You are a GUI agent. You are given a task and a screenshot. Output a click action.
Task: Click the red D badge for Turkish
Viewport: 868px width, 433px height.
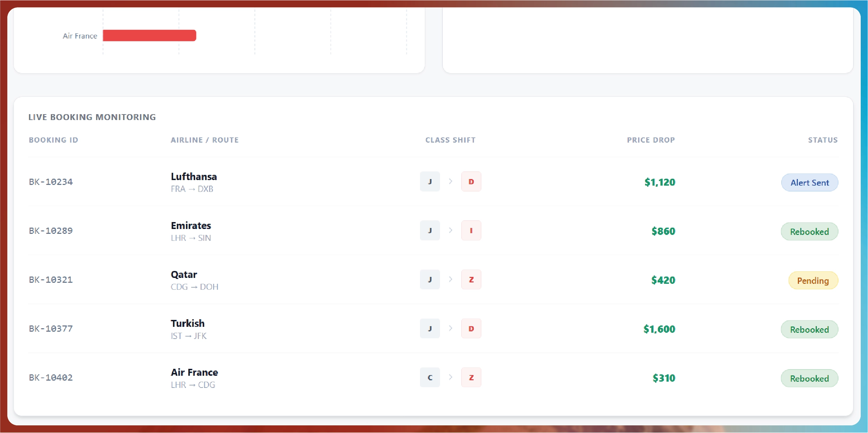pyautogui.click(x=471, y=328)
